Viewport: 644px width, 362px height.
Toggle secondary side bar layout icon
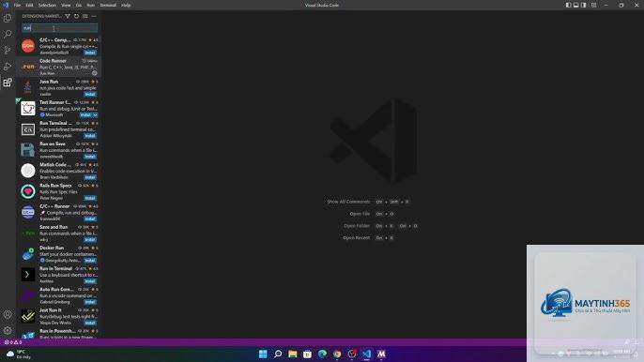click(x=584, y=5)
